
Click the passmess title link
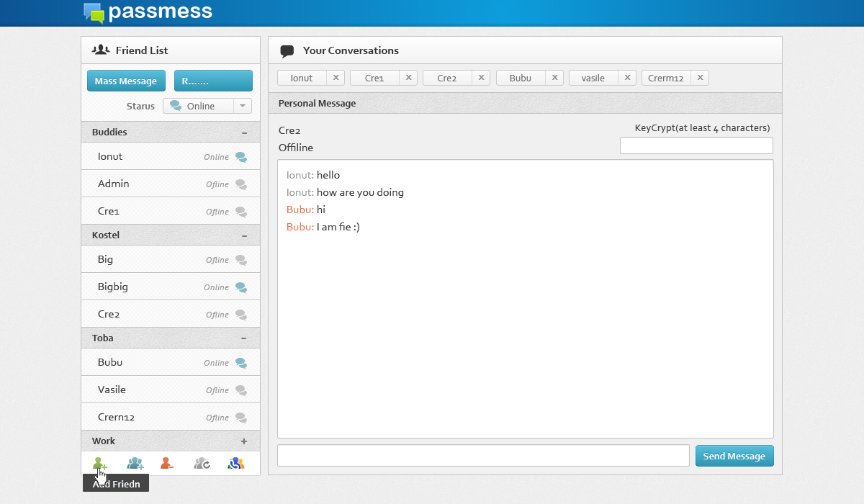coord(161,12)
